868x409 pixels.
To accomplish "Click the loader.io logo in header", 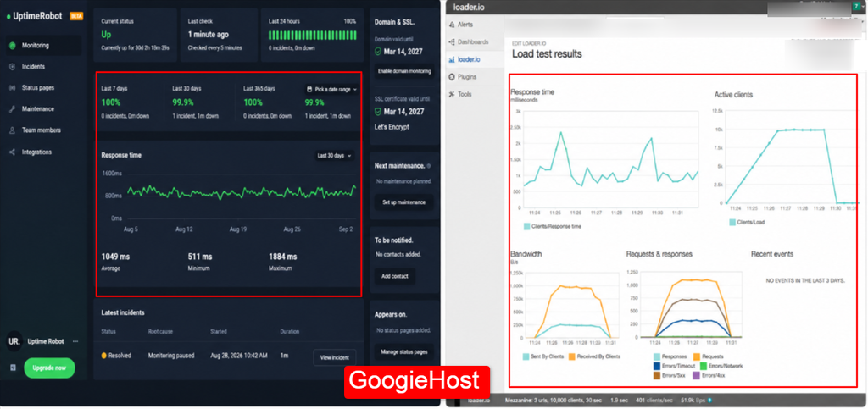I will (x=468, y=7).
